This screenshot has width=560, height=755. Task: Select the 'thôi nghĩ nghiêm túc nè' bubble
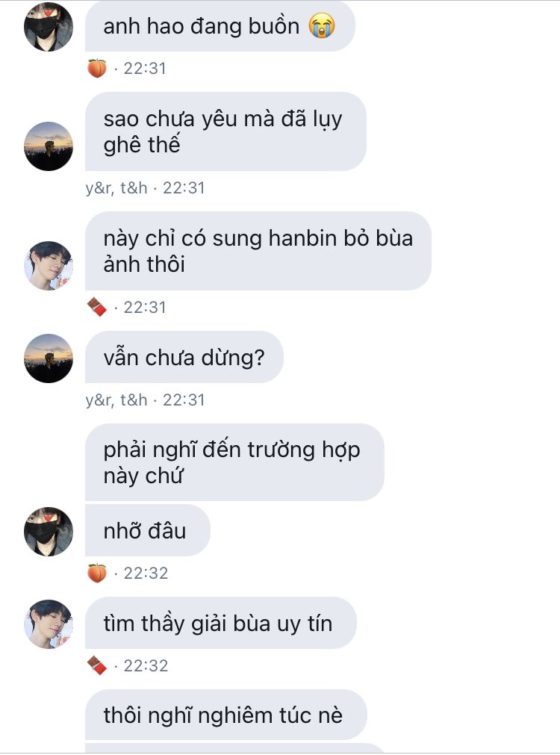(226, 715)
